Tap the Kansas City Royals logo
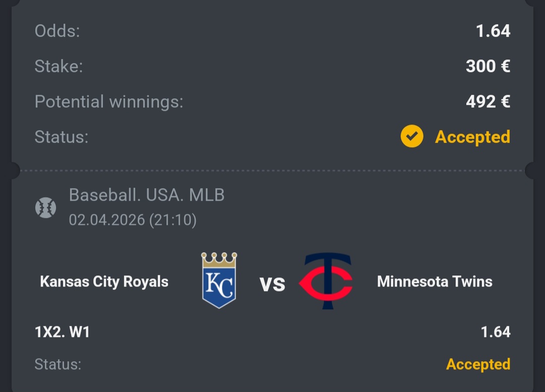Image resolution: width=545 pixels, height=392 pixels. (219, 281)
